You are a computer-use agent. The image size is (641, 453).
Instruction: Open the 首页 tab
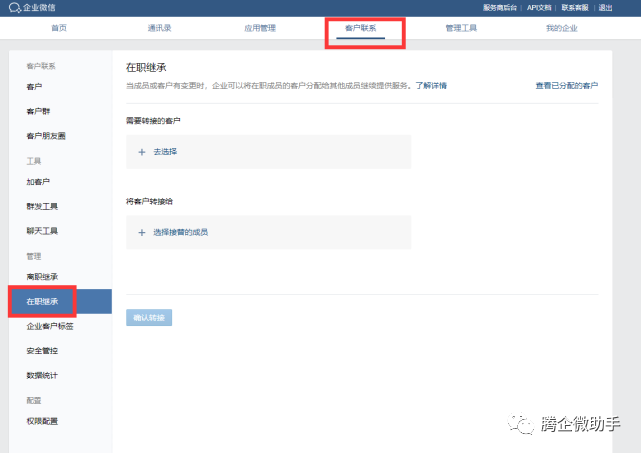59,29
